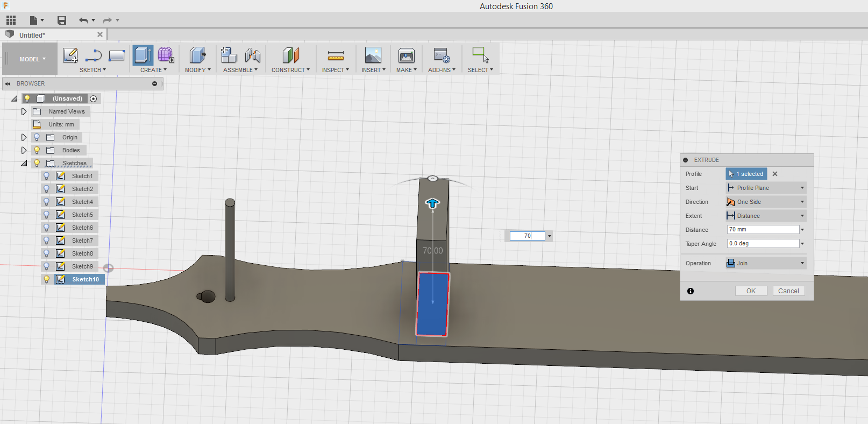Select the New Component assemble icon
The height and width of the screenshot is (424, 868).
pos(229,55)
